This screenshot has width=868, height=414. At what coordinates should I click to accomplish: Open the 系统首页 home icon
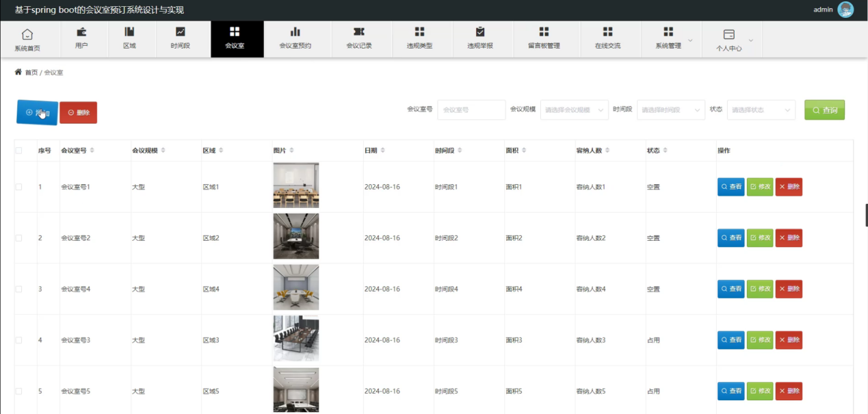27,34
